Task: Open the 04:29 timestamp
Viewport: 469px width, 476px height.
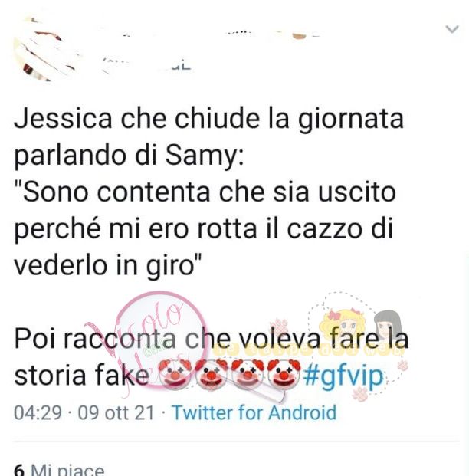Action: [38, 412]
